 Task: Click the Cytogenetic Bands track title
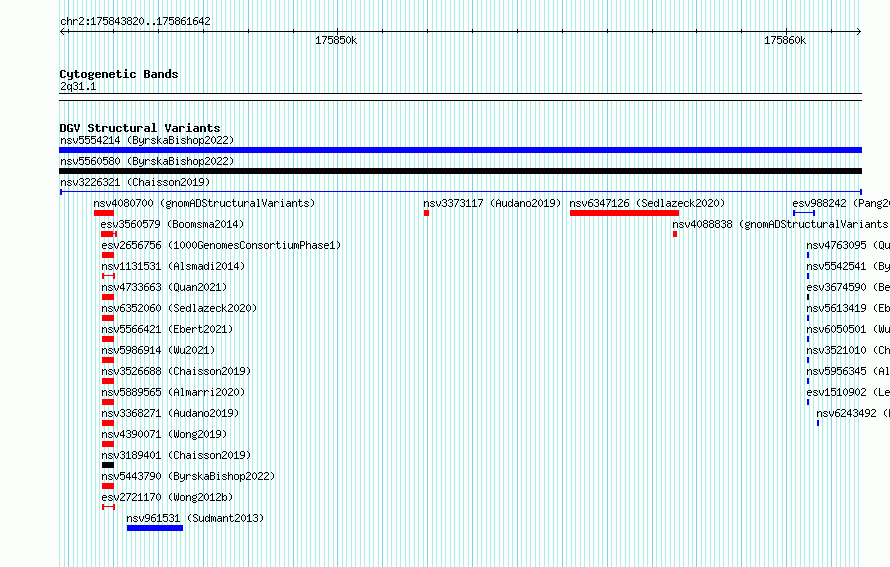[119, 74]
